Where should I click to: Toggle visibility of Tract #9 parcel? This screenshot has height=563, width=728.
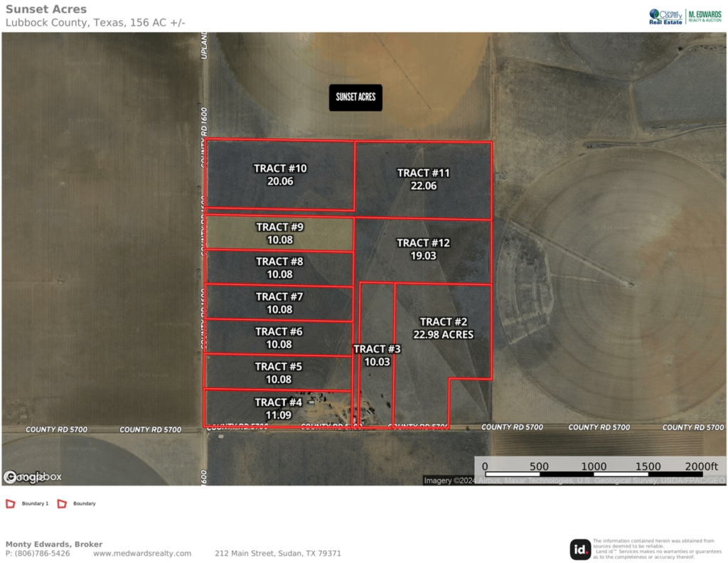coord(279,232)
